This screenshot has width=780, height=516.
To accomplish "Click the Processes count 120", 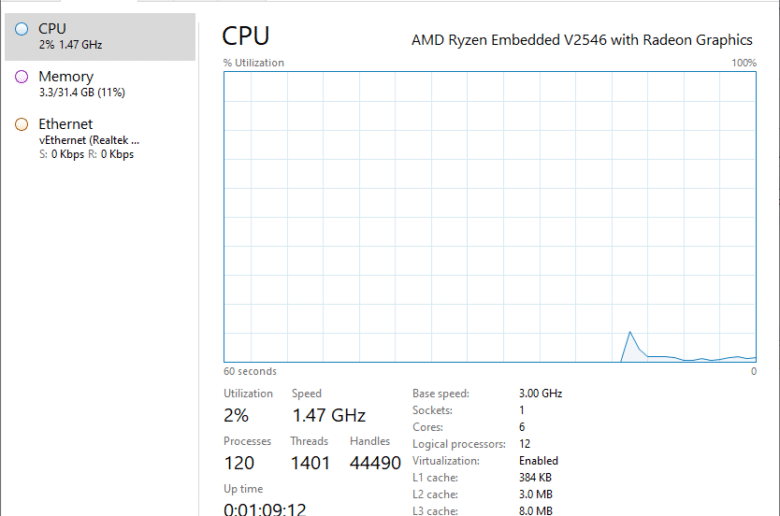I will point(239,463).
